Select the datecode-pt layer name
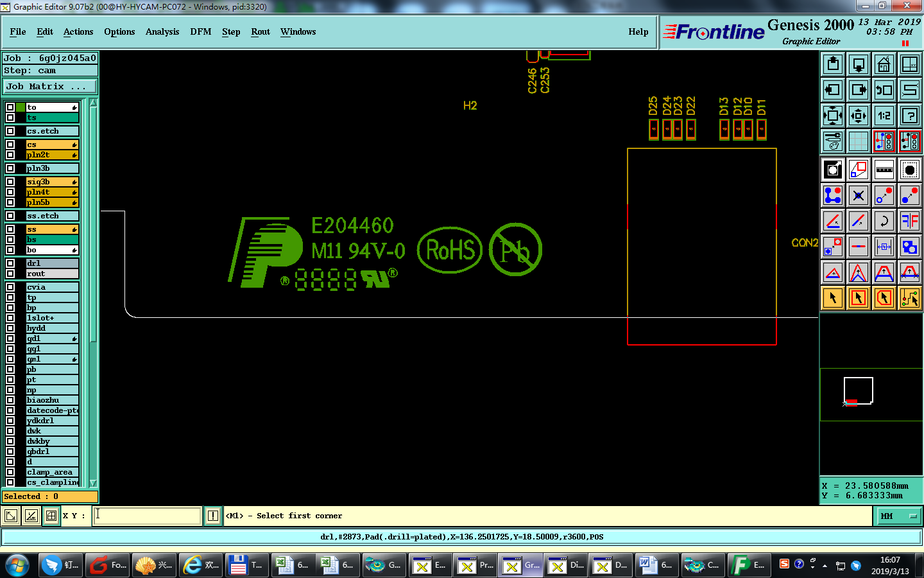Screen dimensions: 924x578 (x=53, y=410)
